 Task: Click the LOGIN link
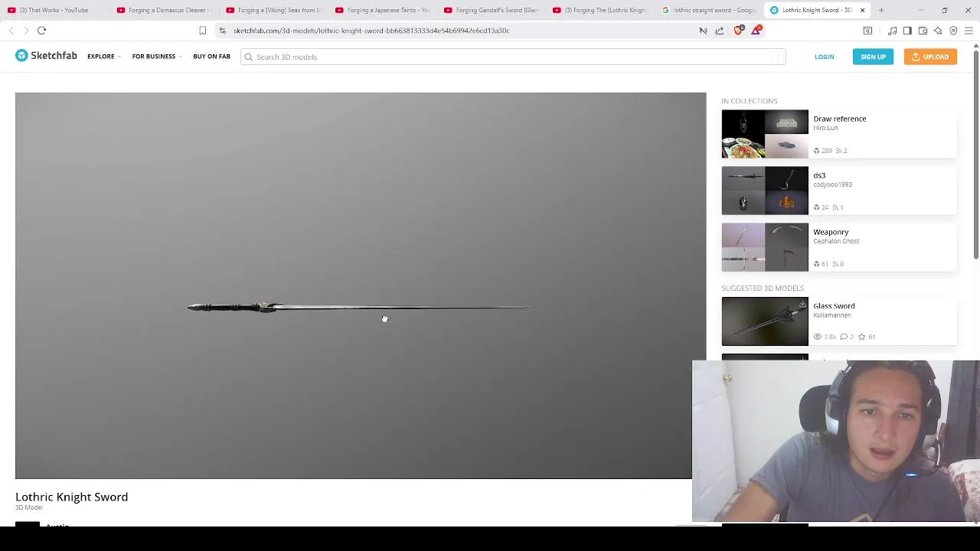click(x=824, y=57)
